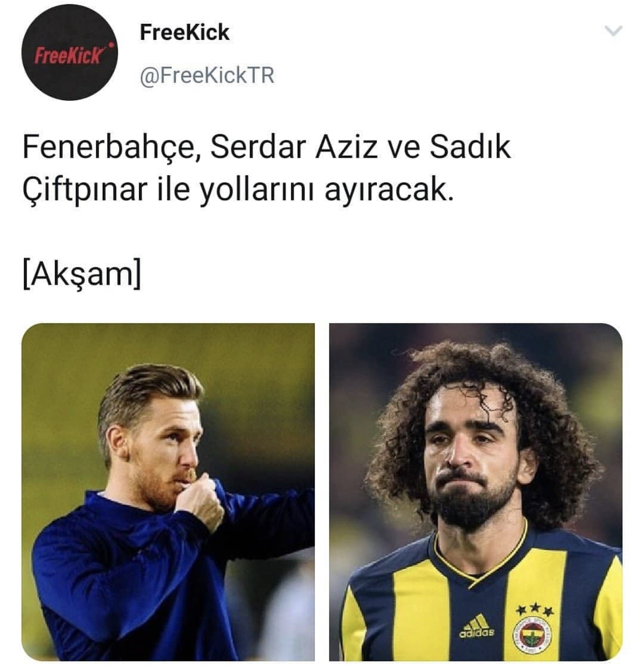Click the Fenerbahçe crest on the jersey
Screen dimensions: 644x671
(x=533, y=635)
